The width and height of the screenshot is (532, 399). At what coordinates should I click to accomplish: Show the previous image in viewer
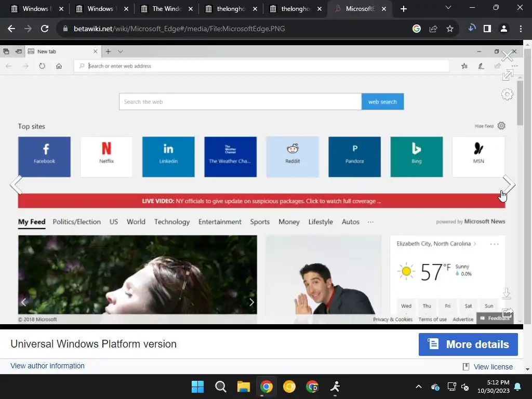pos(16,184)
